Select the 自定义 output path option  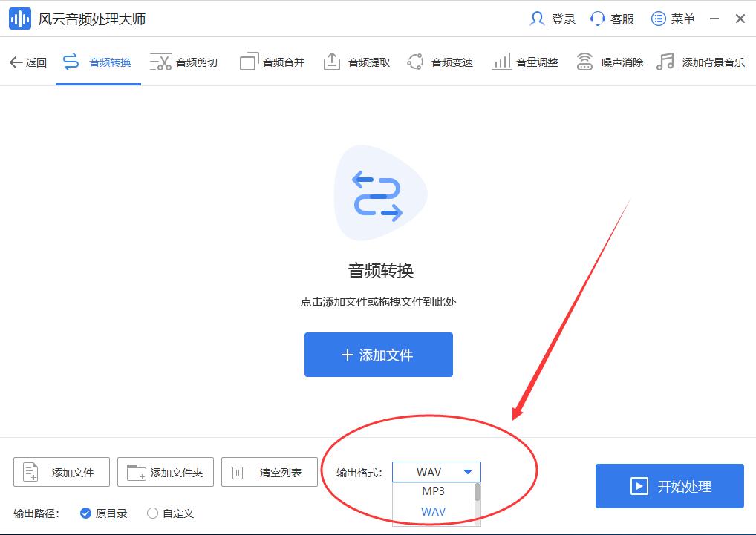coord(170,513)
